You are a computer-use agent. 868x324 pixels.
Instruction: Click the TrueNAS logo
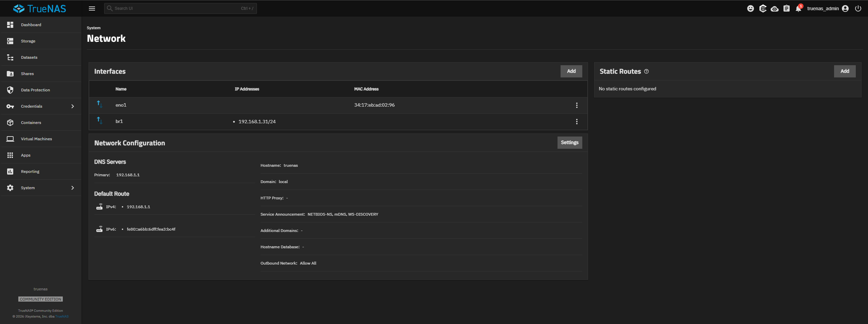pos(40,8)
